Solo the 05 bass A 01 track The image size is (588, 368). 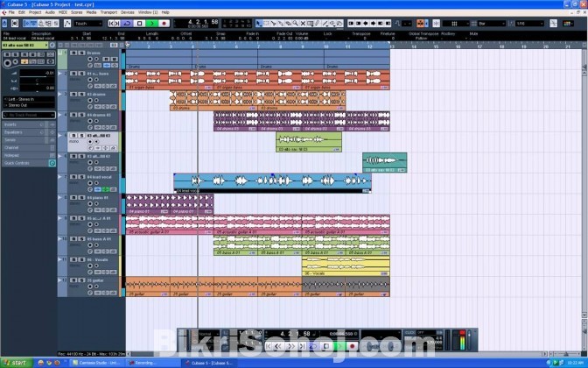(81, 239)
